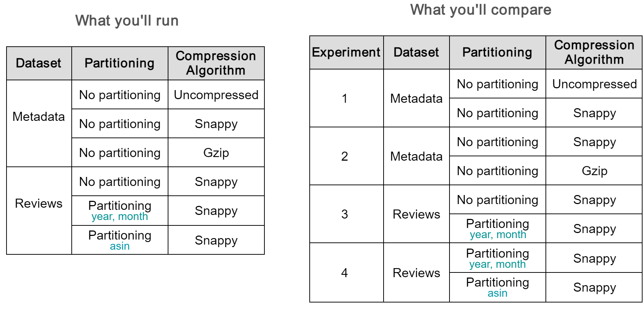The width and height of the screenshot is (644, 309).
Task: Select Metadata cell for experiment 2
Action: (x=416, y=156)
